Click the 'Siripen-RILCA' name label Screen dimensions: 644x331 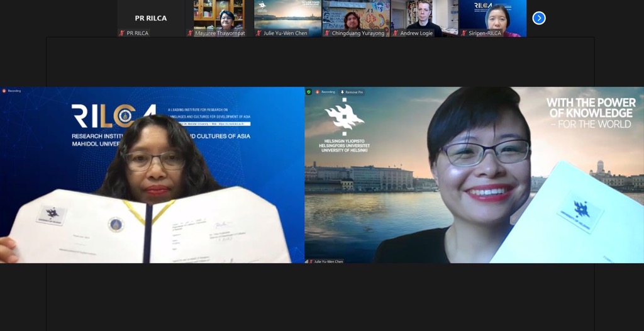(485, 33)
